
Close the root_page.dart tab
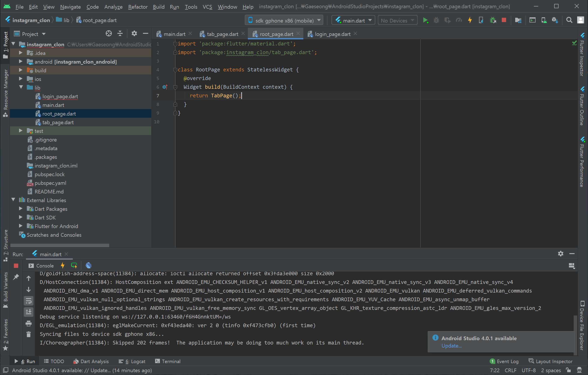tap(298, 33)
